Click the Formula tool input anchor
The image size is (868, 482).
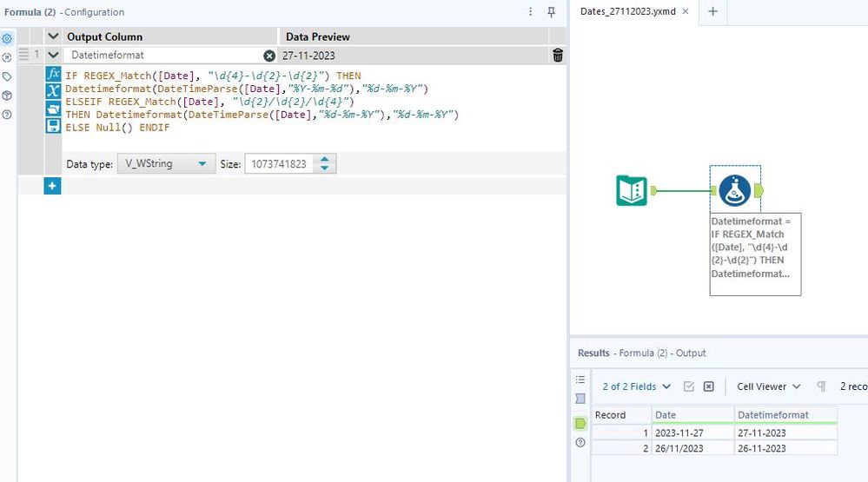pyautogui.click(x=713, y=190)
